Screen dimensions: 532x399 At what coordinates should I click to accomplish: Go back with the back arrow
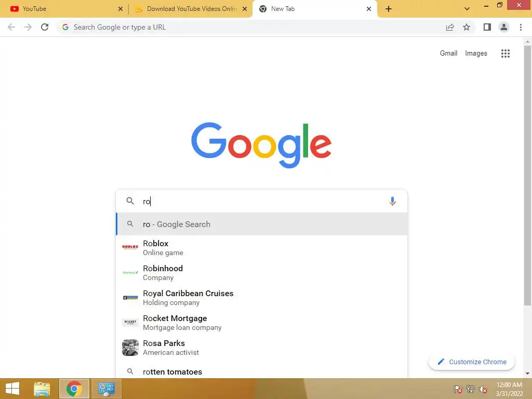point(11,27)
